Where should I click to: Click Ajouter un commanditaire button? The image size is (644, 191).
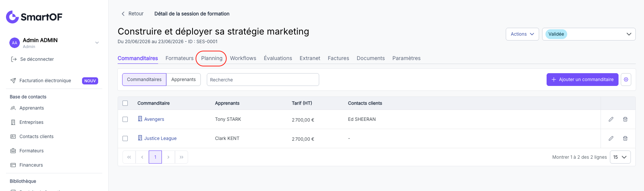[582, 80]
